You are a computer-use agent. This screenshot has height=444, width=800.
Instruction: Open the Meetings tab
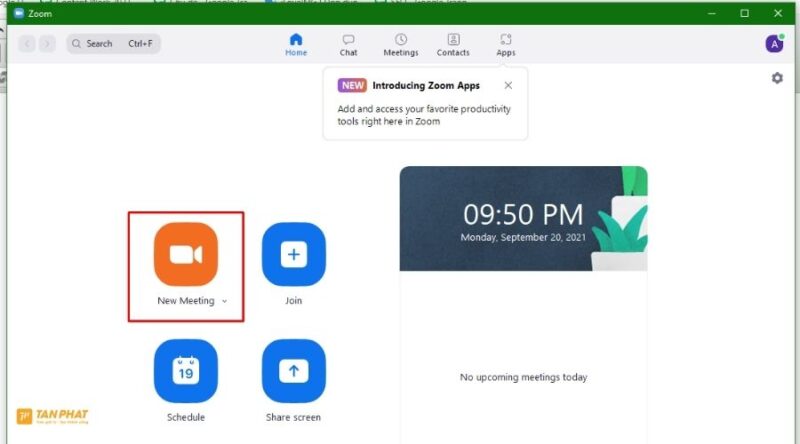tap(401, 45)
